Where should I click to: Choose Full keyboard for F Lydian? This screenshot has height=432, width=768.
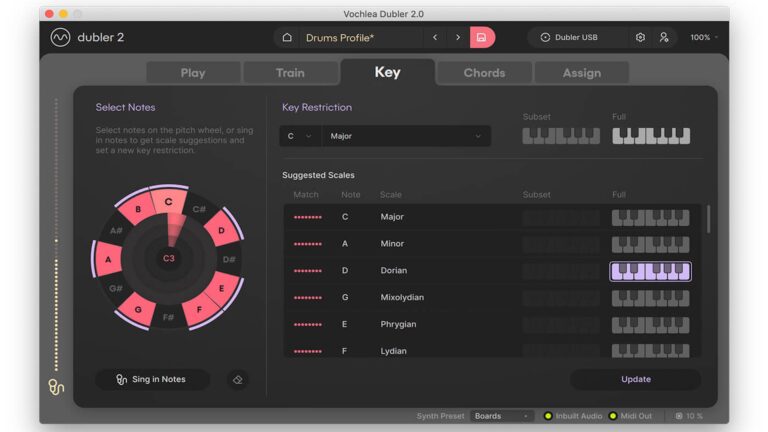[x=650, y=351]
